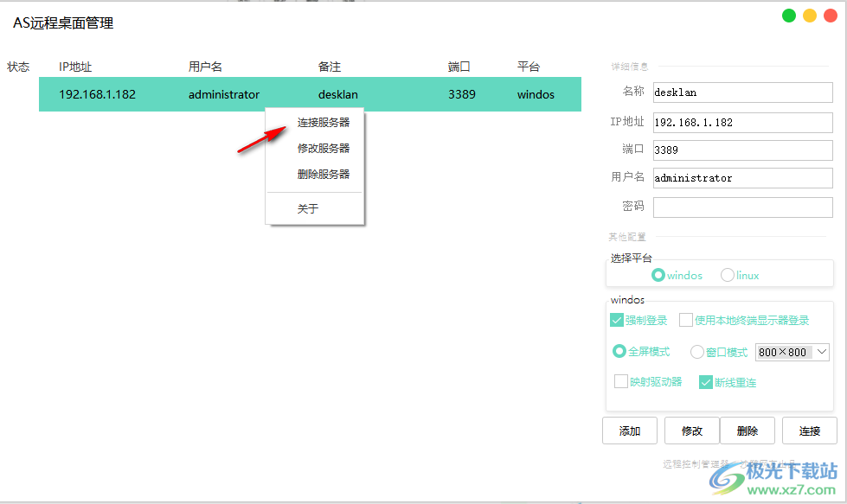The height and width of the screenshot is (504, 847).
Task: Choose 删除服务器 from the context menu
Action: [x=323, y=175]
